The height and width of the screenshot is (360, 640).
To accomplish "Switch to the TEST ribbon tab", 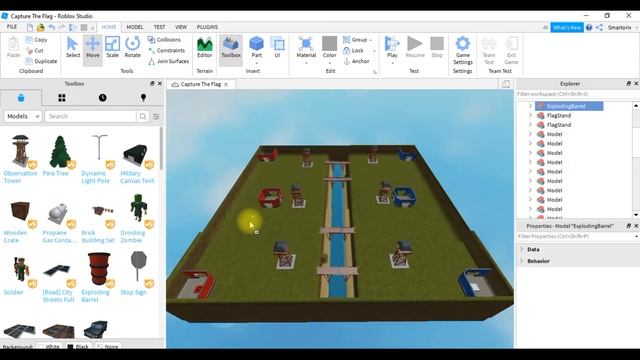I will point(160,27).
